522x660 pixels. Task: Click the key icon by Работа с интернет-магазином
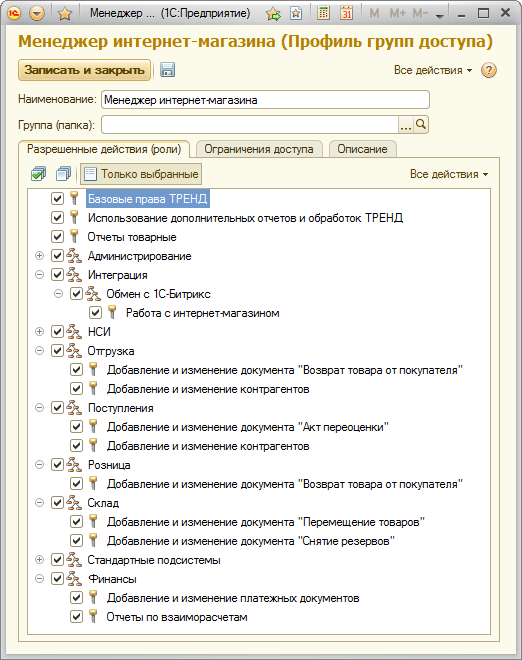click(112, 312)
